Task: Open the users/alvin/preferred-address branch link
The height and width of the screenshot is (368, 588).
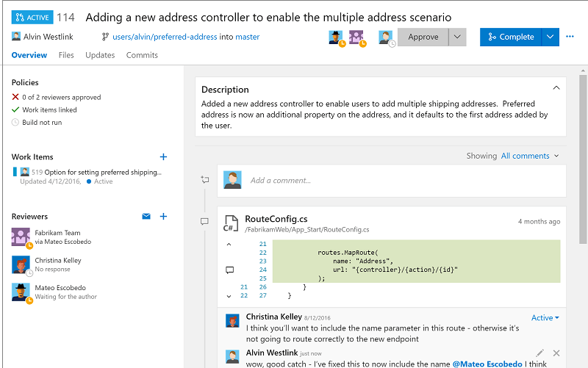Action: pyautogui.click(x=165, y=37)
